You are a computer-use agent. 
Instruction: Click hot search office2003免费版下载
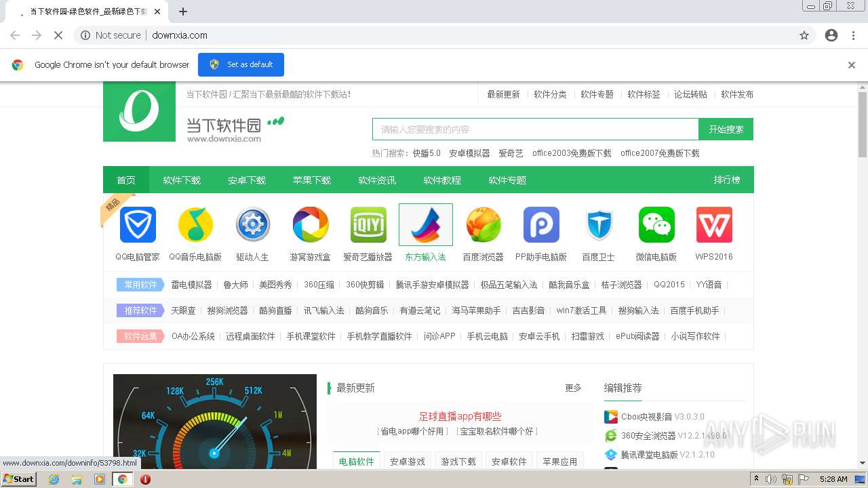click(572, 153)
